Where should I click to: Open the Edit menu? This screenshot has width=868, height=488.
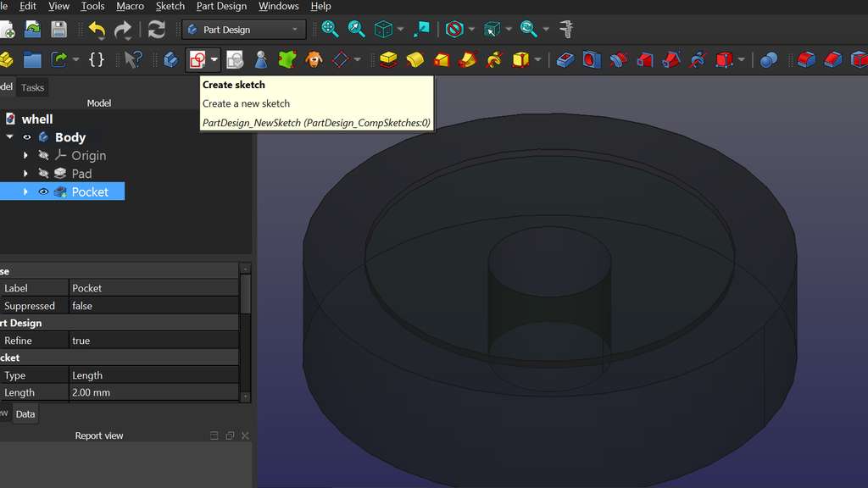(28, 6)
